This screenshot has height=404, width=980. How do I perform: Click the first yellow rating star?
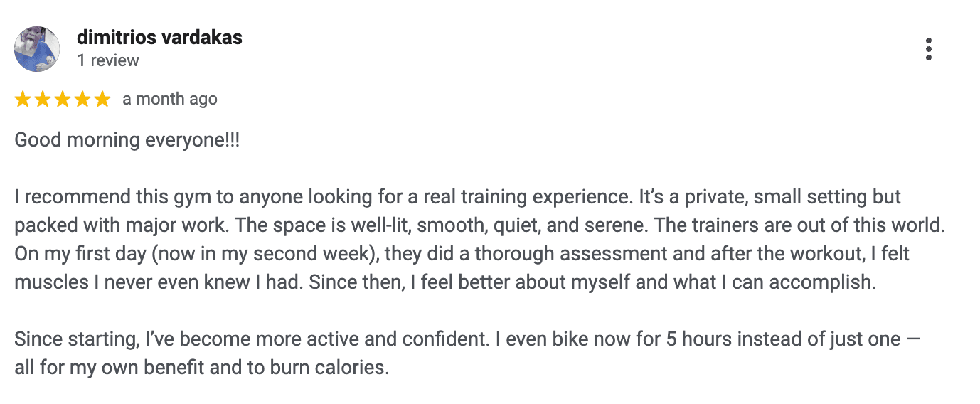23,100
